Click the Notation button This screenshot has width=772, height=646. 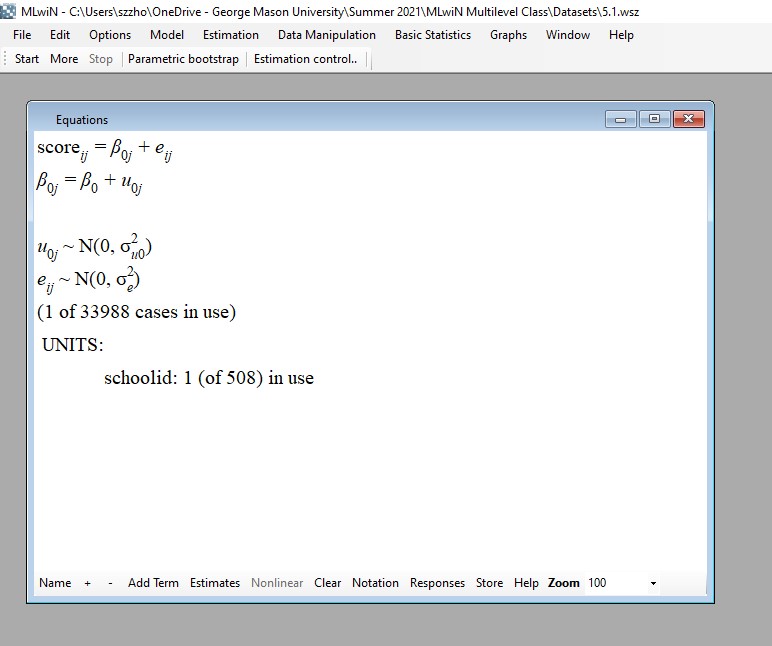(x=375, y=583)
